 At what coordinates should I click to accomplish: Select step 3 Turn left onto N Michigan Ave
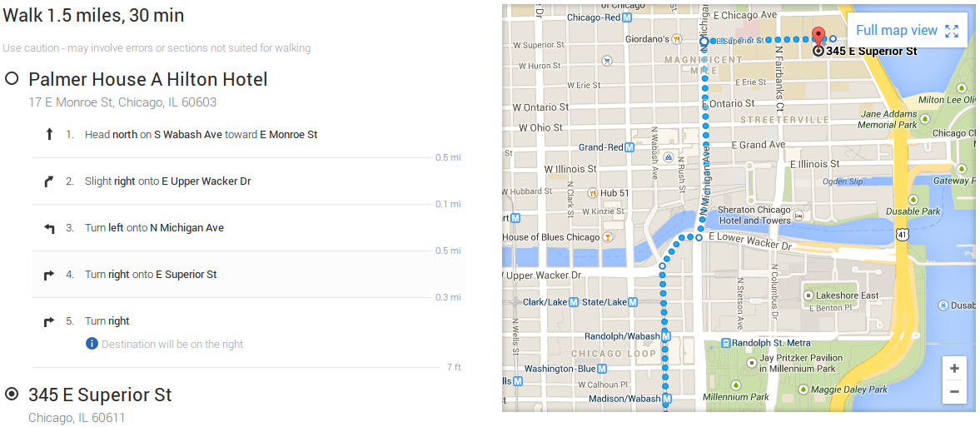154,228
